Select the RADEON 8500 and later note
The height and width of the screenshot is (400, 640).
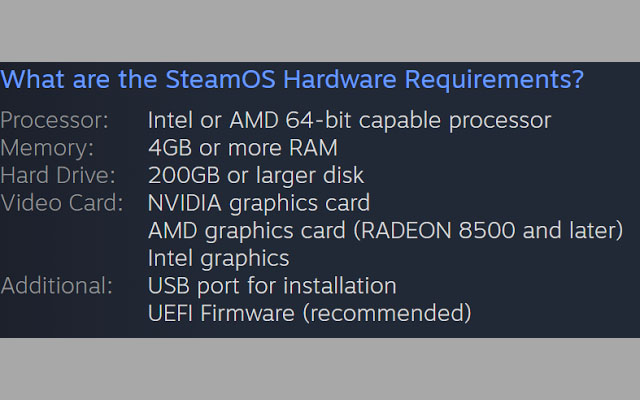coord(499,231)
